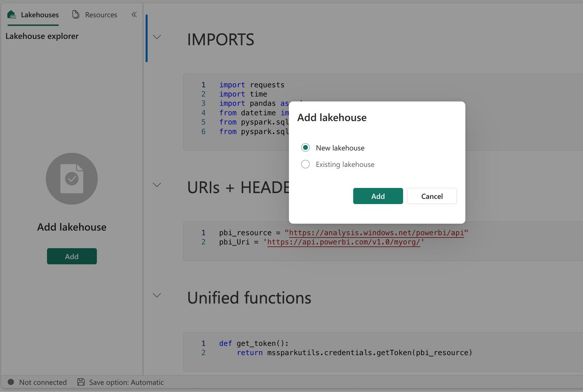Viewport: 583px width, 392px height.
Task: Open the api.powerbi.com myorg link
Action: tap(343, 242)
